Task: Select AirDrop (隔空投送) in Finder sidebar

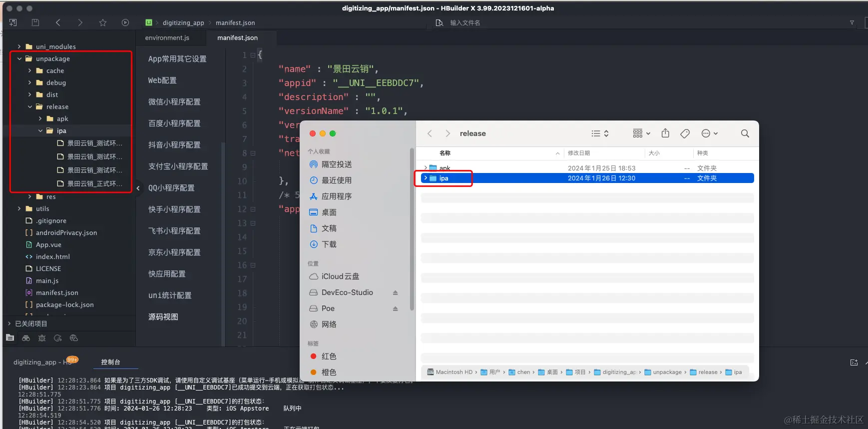Action: coord(331,164)
